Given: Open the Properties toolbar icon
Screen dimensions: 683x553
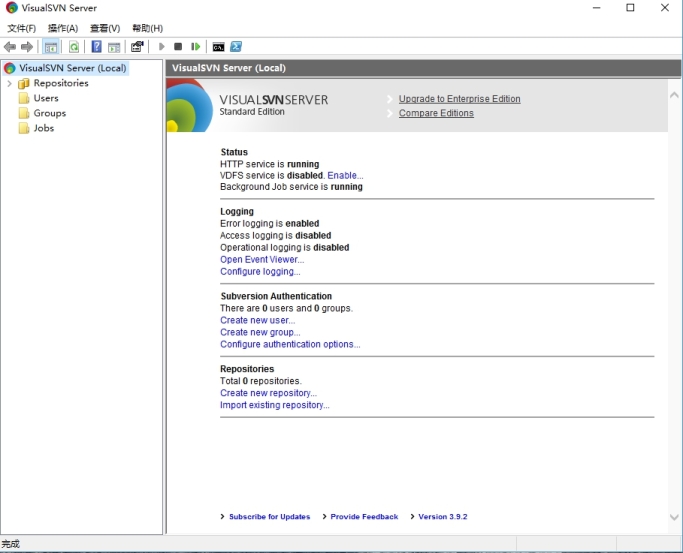Looking at the screenshot, I should point(137,46).
